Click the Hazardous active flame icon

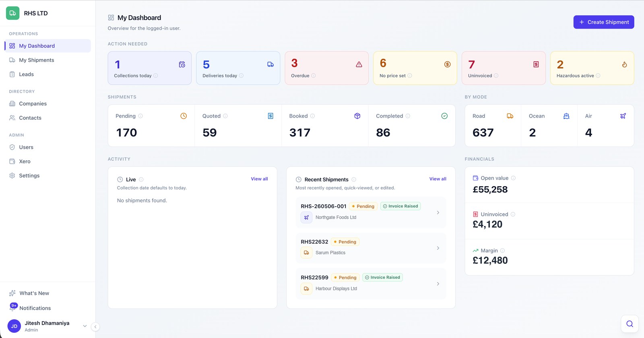[x=624, y=64]
